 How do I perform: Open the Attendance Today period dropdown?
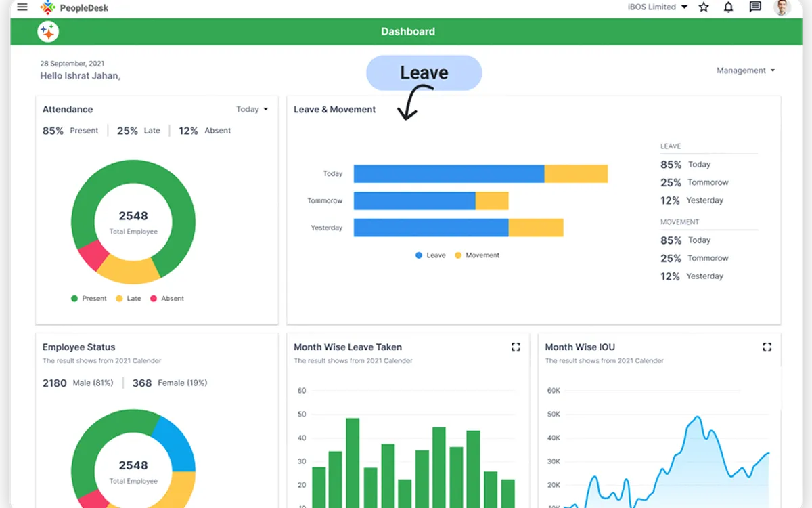click(252, 109)
